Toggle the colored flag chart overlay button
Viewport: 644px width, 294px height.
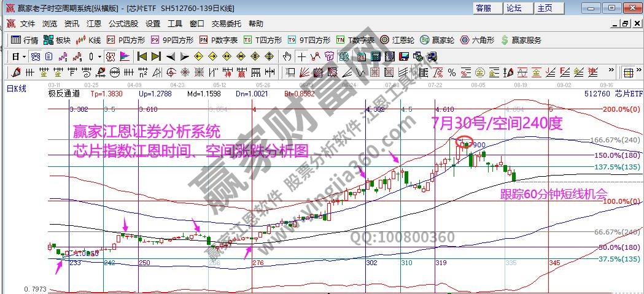(125, 56)
